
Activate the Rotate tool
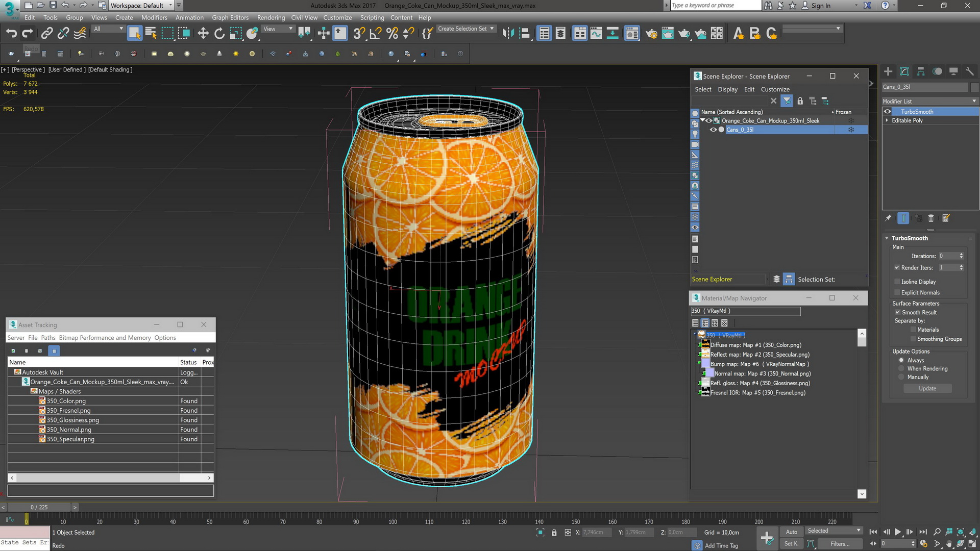tap(219, 34)
